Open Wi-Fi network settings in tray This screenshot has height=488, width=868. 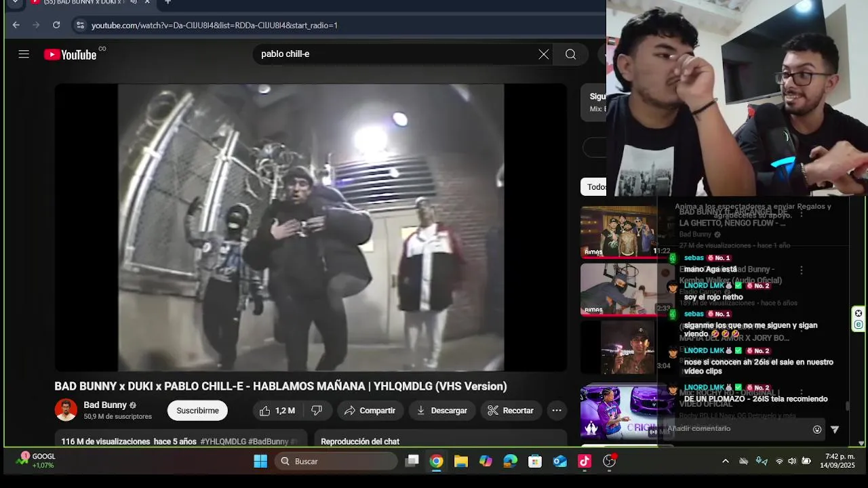pyautogui.click(x=779, y=462)
